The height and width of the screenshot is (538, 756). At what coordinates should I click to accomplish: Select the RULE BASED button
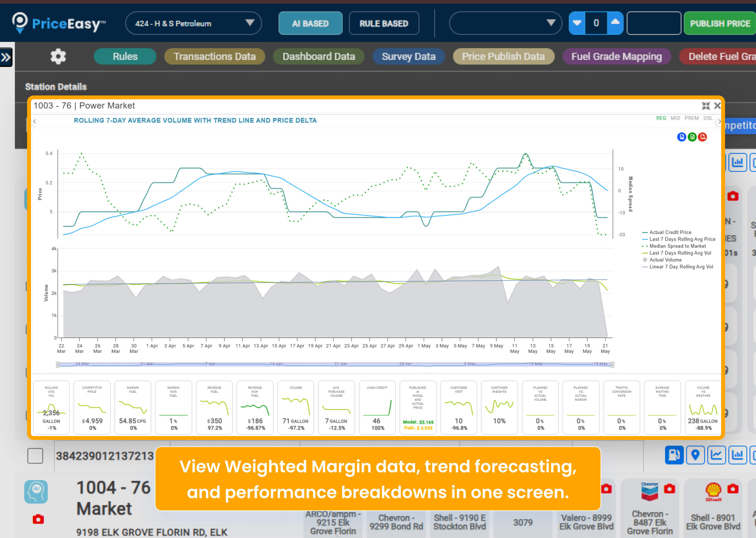(x=383, y=23)
